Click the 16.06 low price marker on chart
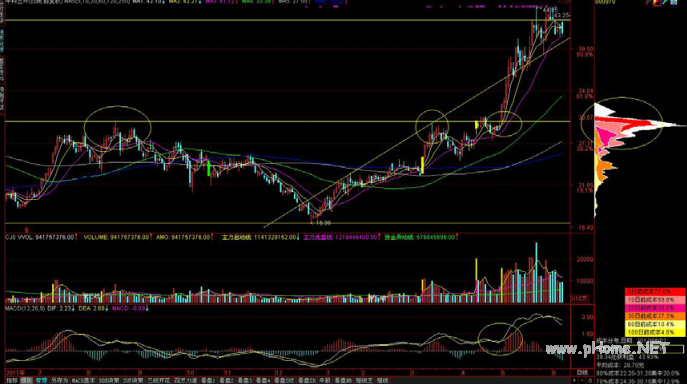 [321, 223]
